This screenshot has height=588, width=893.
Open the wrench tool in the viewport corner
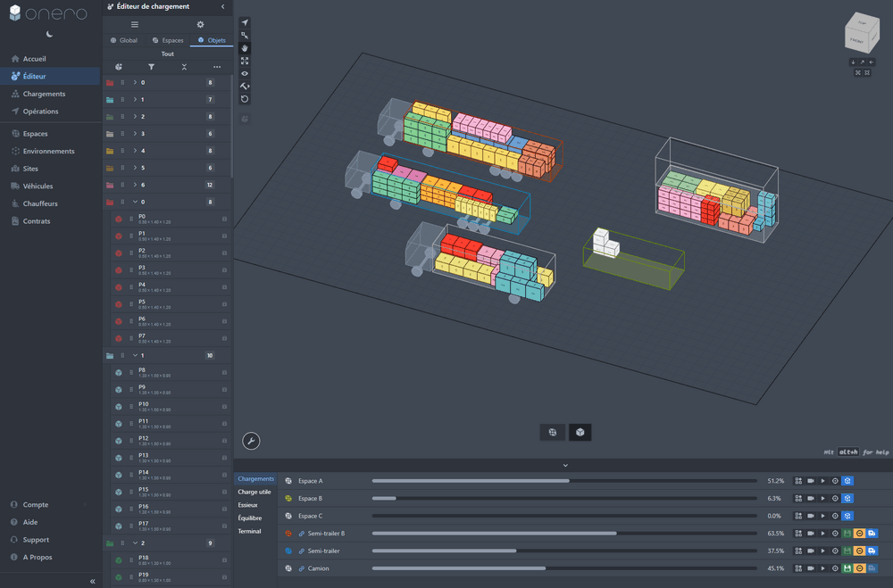coord(252,441)
